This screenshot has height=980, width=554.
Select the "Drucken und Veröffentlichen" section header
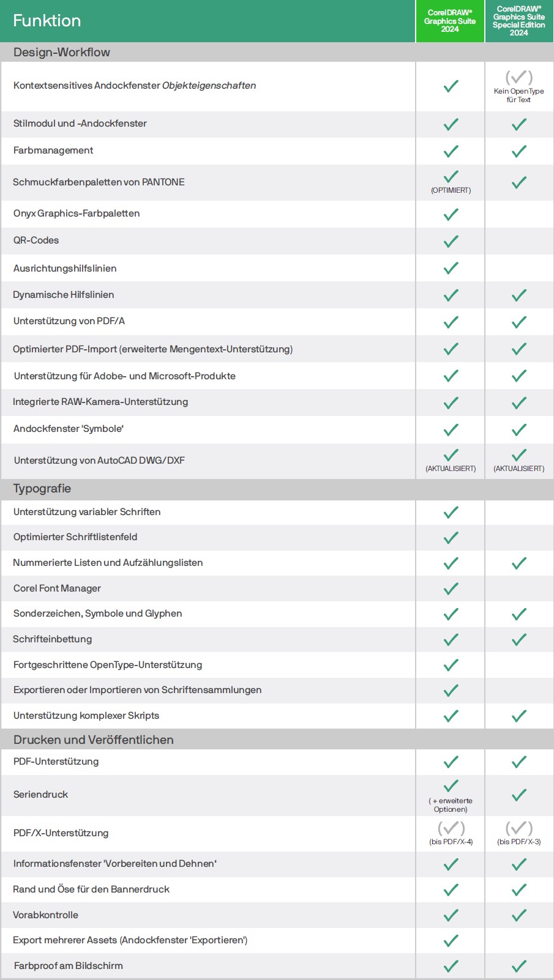tap(94, 740)
